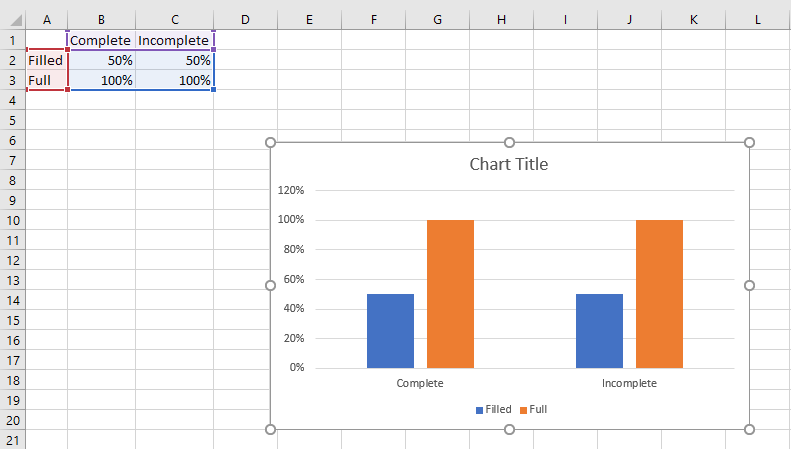
Task: Select cell C3 with value 100%
Action: click(x=175, y=80)
